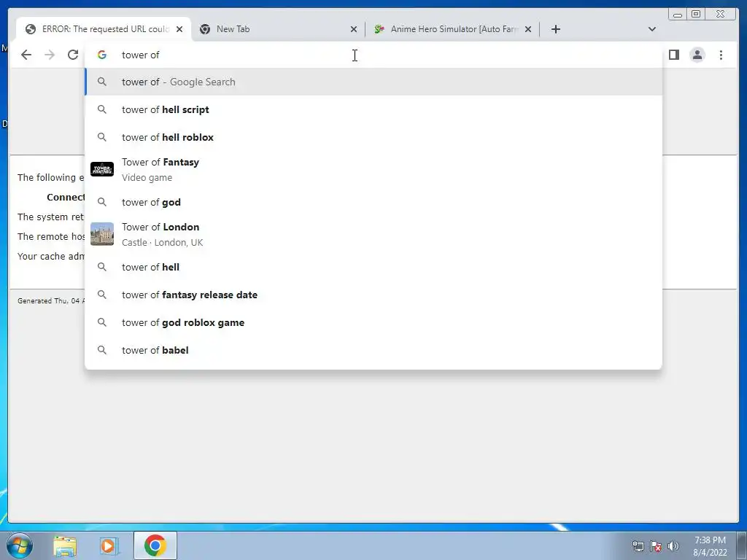Click the Show Desktop strip at the taskbar's end
The image size is (747, 560).
click(x=742, y=546)
